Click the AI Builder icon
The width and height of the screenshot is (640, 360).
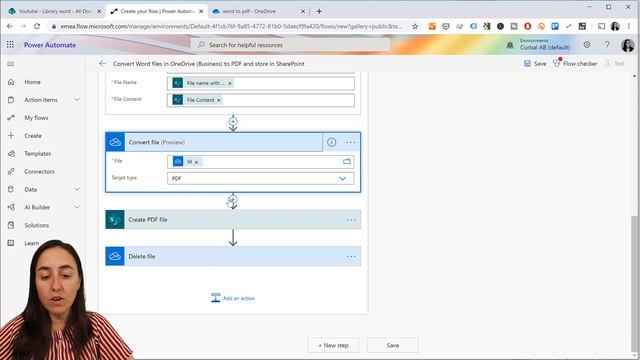(x=11, y=207)
